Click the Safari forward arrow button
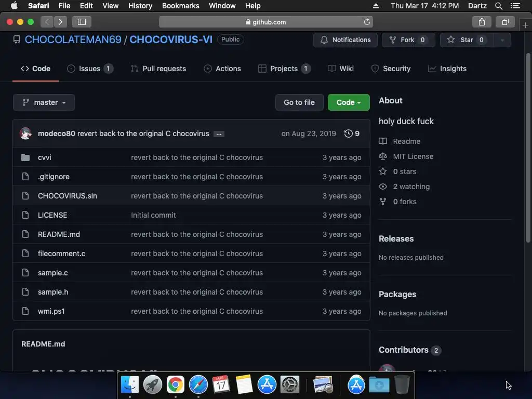This screenshot has height=399, width=532. (x=60, y=22)
